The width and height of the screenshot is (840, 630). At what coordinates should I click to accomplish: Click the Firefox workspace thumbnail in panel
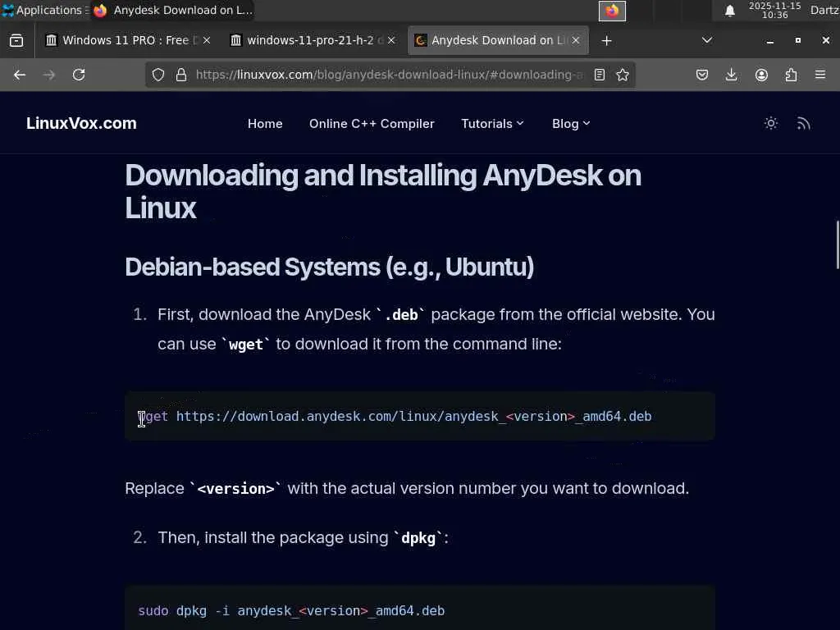[612, 11]
